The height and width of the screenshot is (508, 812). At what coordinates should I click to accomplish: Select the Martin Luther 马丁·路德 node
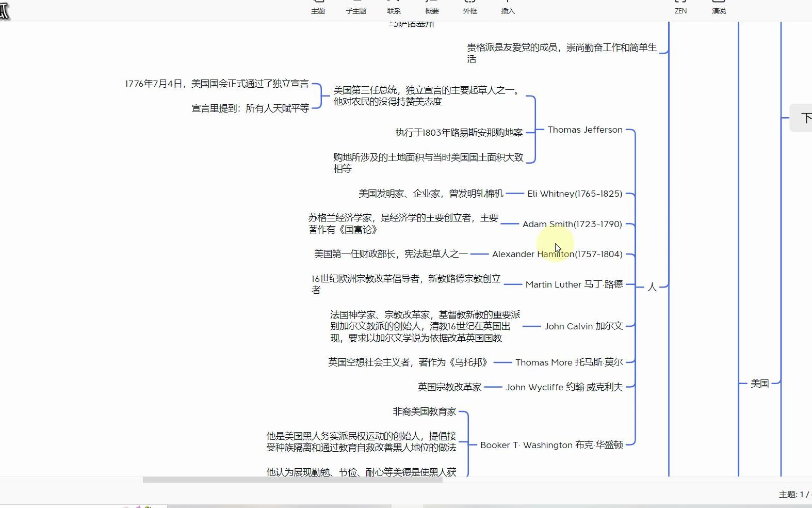(574, 284)
